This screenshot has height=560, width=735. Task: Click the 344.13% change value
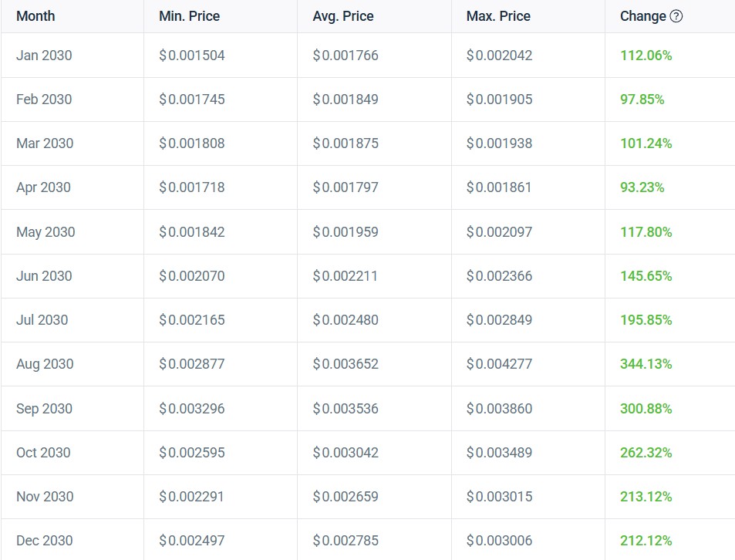point(646,364)
